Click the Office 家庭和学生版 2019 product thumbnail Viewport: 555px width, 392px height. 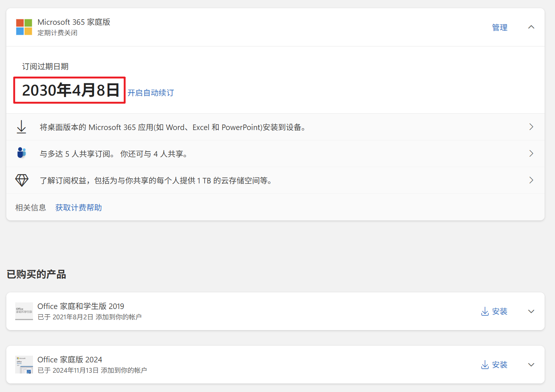pos(24,311)
